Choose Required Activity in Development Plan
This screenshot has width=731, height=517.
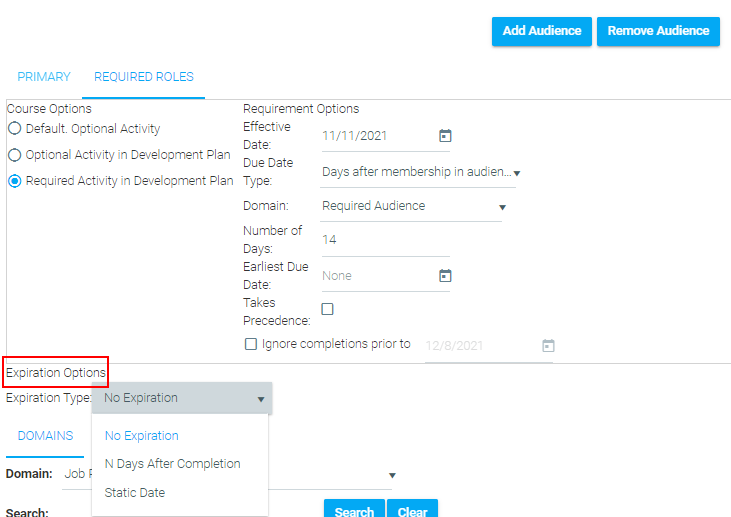[x=15, y=181]
